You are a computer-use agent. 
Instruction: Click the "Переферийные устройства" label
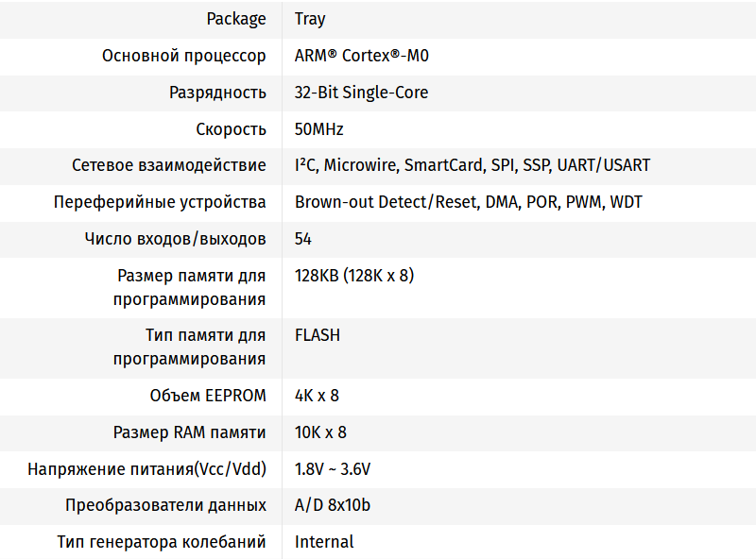point(161,202)
